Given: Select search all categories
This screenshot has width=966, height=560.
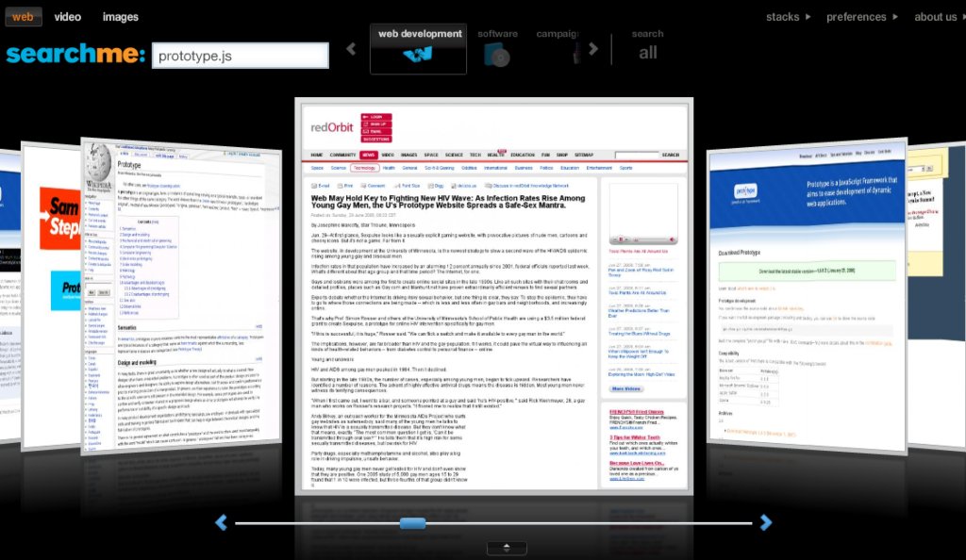Looking at the screenshot, I should point(647,45).
